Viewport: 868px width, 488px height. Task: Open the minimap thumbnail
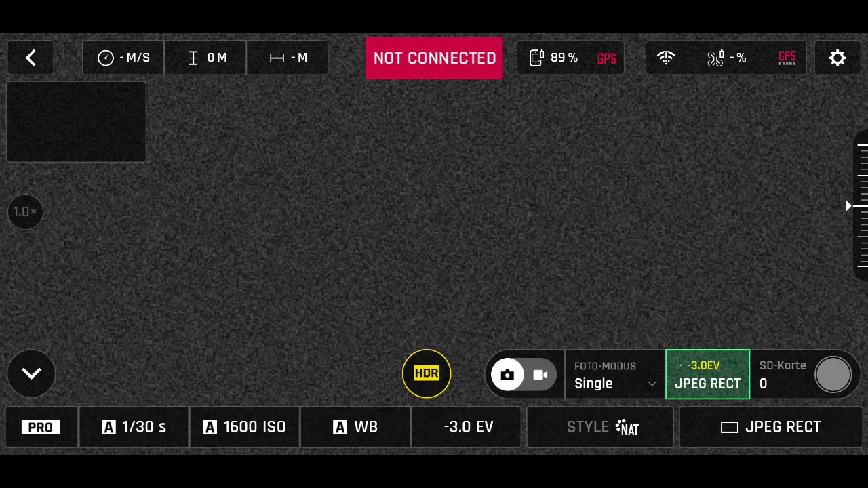pos(76,122)
